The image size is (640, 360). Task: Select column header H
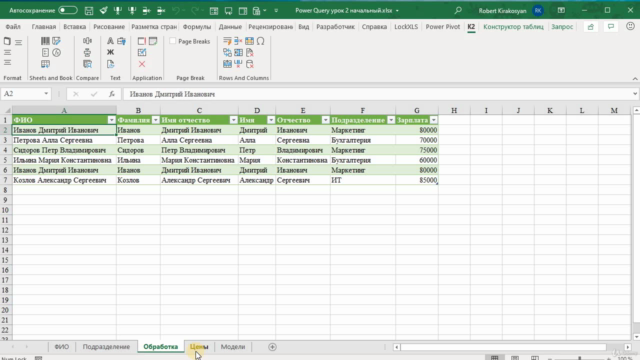(x=454, y=110)
